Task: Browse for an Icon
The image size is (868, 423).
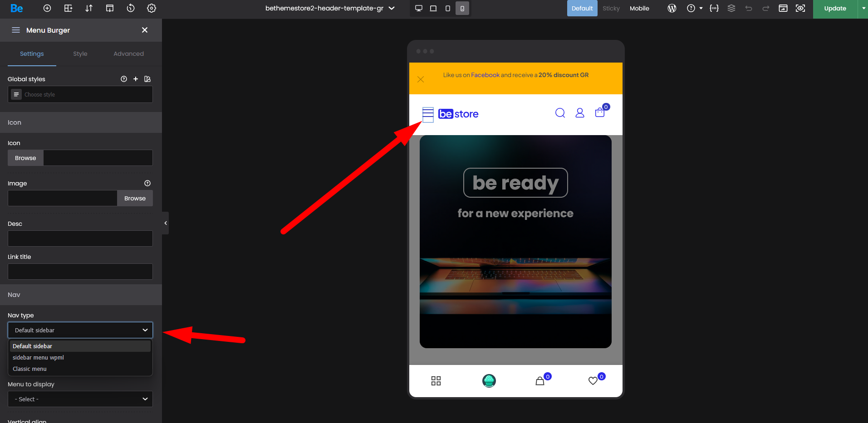Action: point(25,158)
